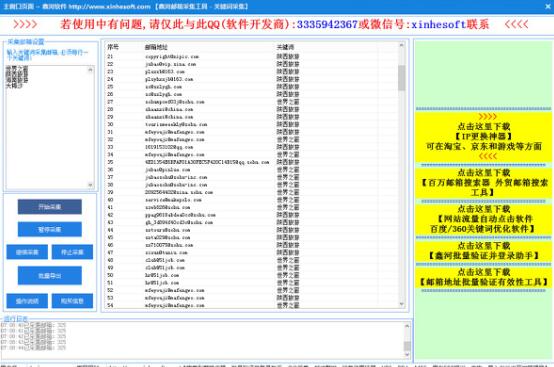Click the 停止采集 stop collecting button
Viewport: 554px width, 367px height.
pos(72,252)
